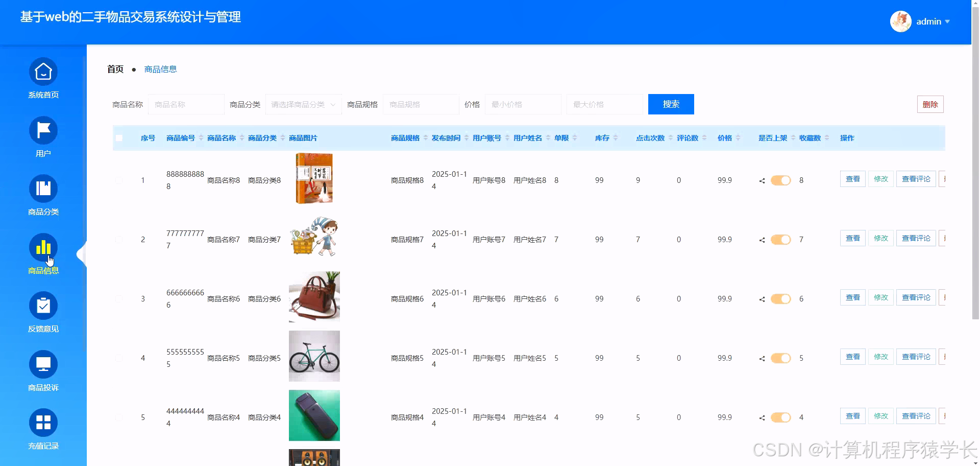Click 查看评论 for 商品名称4 row

pos(916,416)
